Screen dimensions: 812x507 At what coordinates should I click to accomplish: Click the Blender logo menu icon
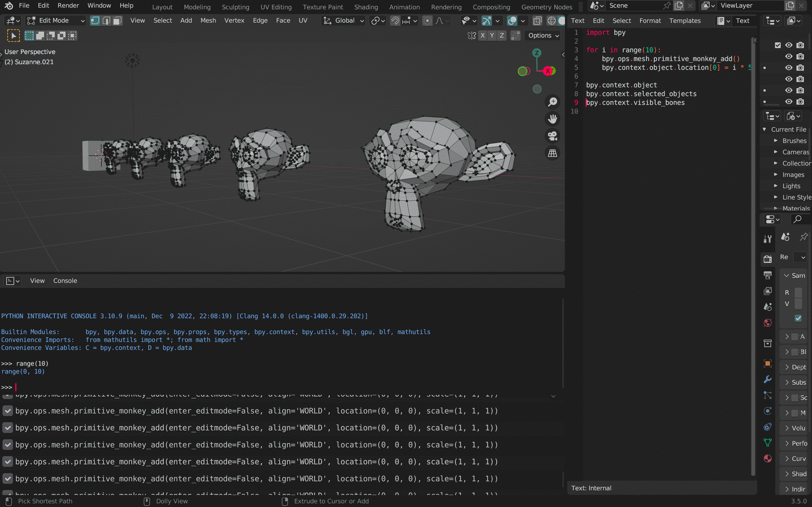(x=9, y=5)
